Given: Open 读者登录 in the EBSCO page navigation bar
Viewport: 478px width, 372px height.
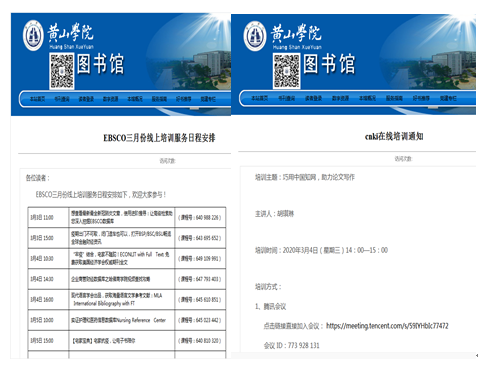Looking at the screenshot, I should 86,99.
